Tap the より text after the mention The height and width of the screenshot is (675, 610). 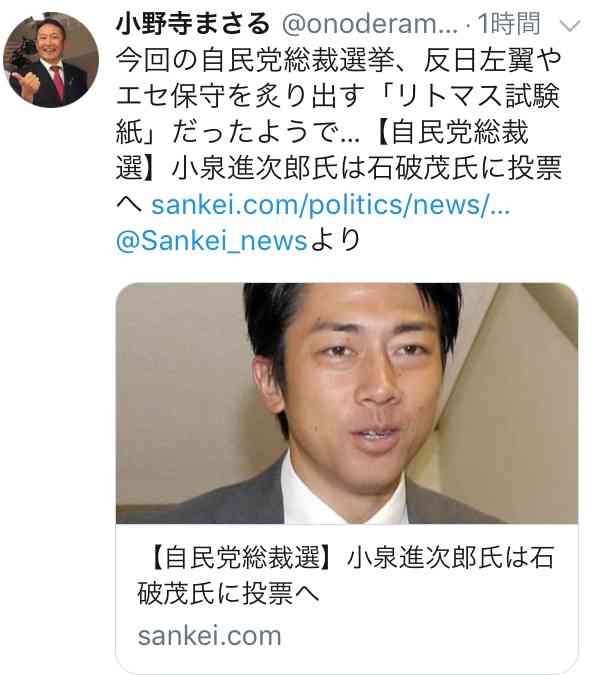(334, 240)
